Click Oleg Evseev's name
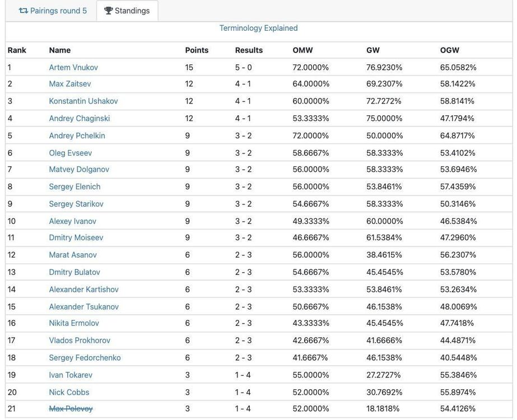517x420 pixels. [x=71, y=153]
